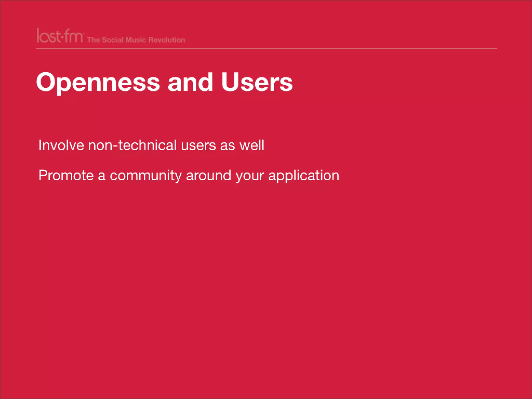Click 'The Social Music Revolution' tagline
The width and height of the screenshot is (532, 399).
pos(136,40)
